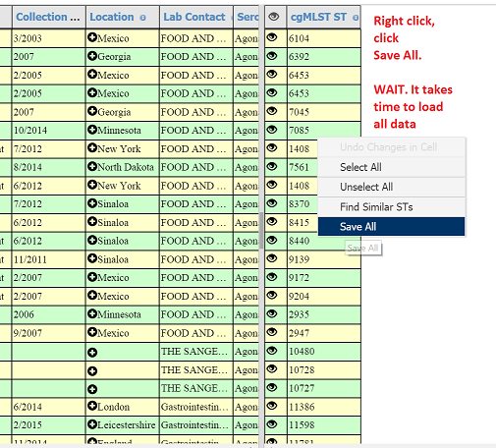Select the collection date cell 11/2011

pyautogui.click(x=49, y=259)
